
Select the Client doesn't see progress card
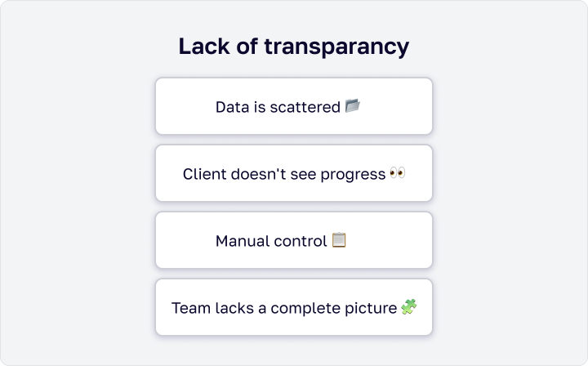coord(294,173)
